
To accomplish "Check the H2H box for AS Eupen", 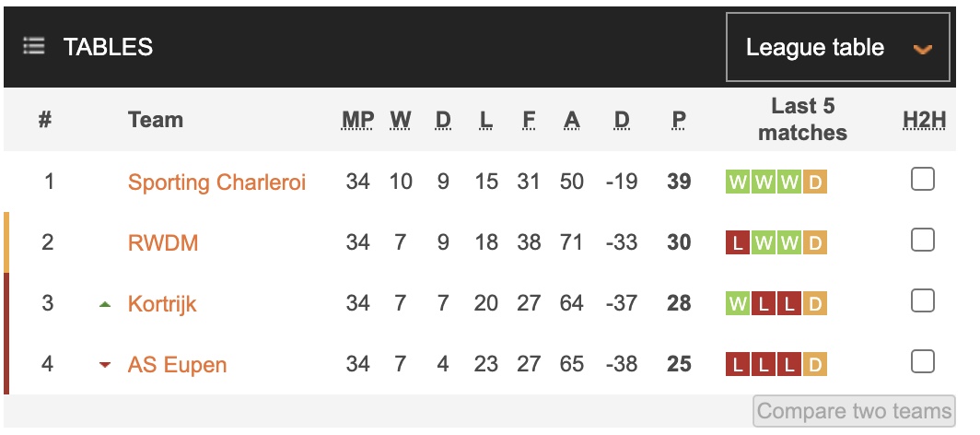I will click(923, 361).
